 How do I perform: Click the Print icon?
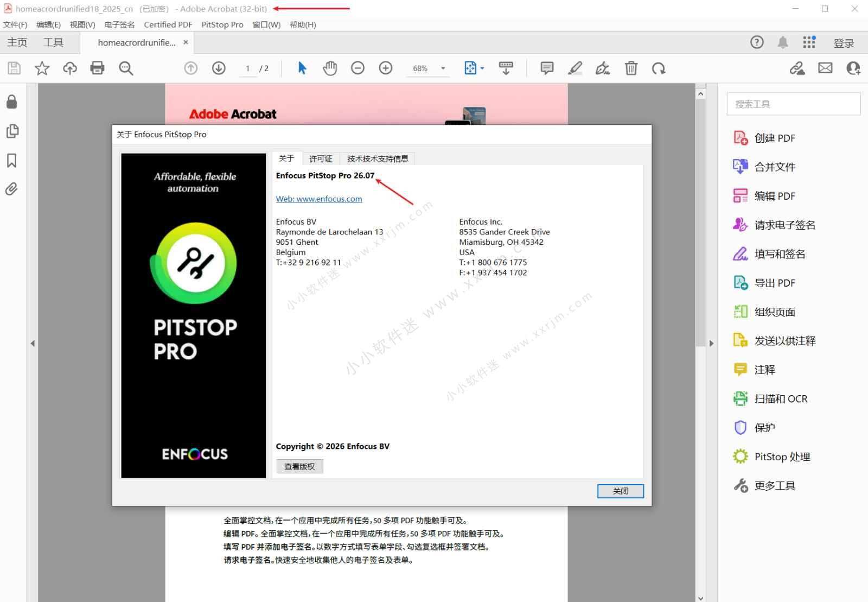(x=98, y=68)
